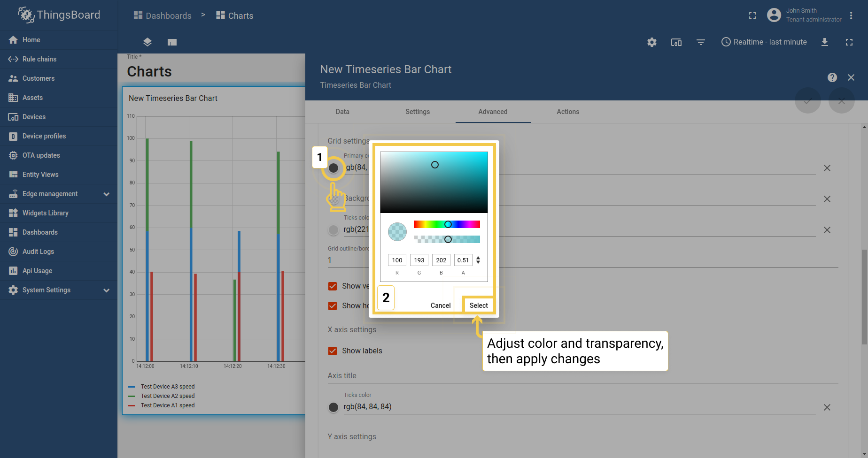Open the dashboard filters icon
The width and height of the screenshot is (868, 458).
701,42
